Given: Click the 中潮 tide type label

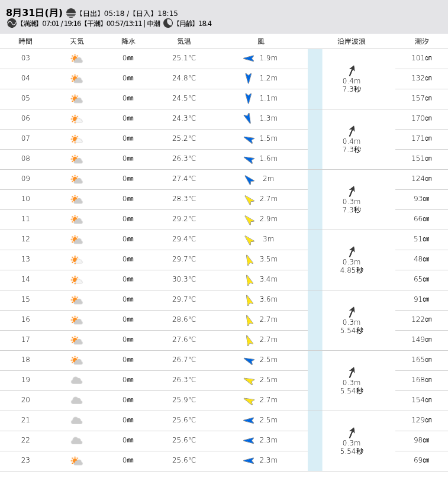Looking at the screenshot, I should (x=153, y=24).
